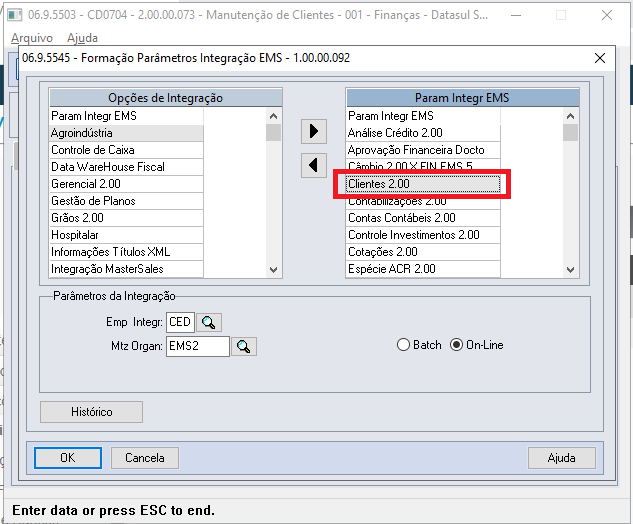Select Param Integr EMS row in the right list
Screen dimensions: 633x524
point(423,116)
